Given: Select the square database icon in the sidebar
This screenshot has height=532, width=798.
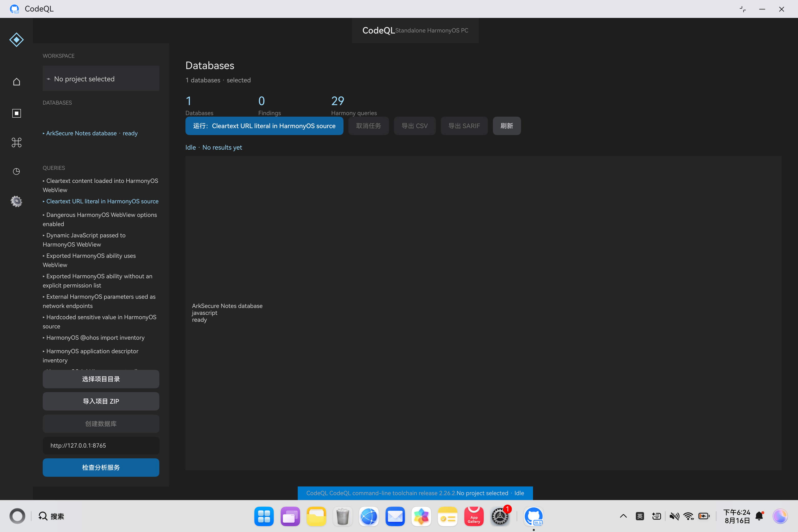Looking at the screenshot, I should coord(16,113).
